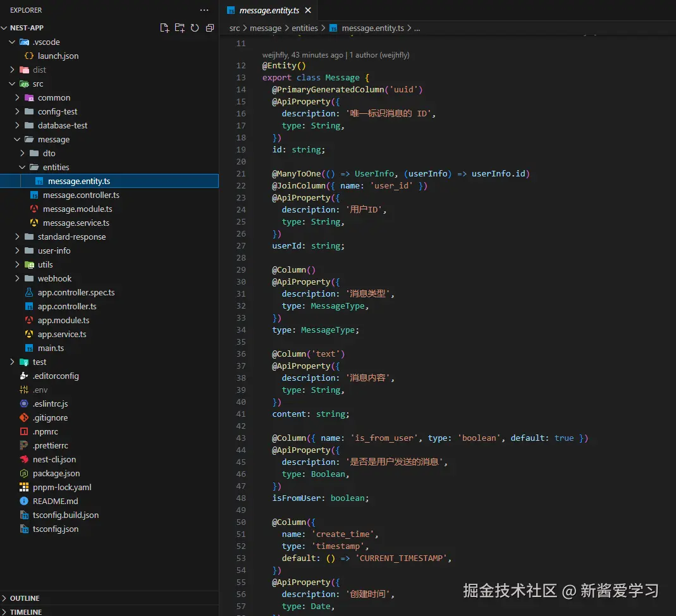Open README.md file
The width and height of the screenshot is (676, 616).
[x=55, y=502]
